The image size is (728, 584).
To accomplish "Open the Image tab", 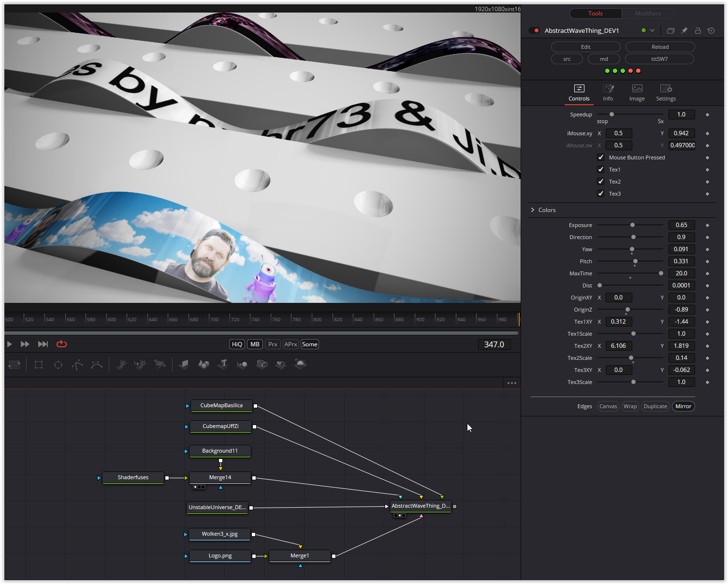I will pyautogui.click(x=637, y=93).
